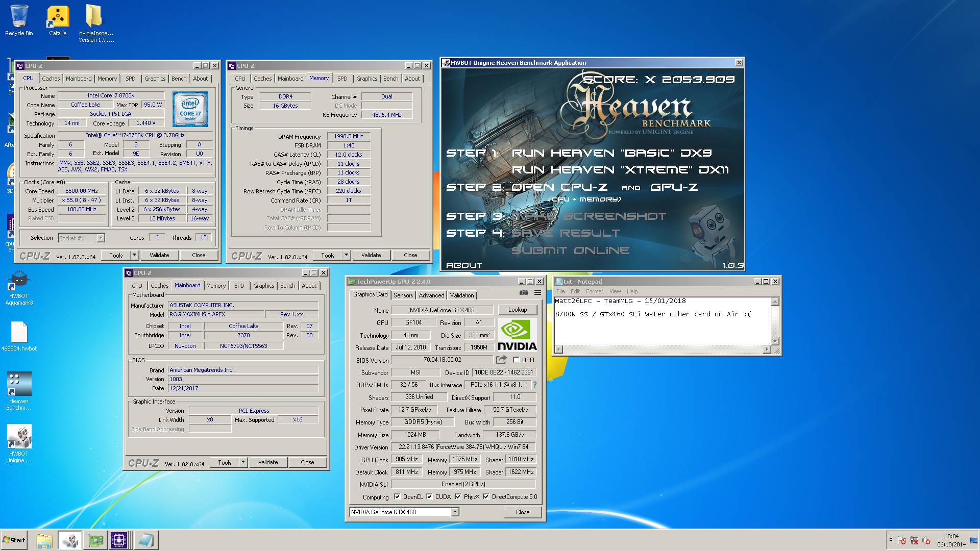
Task: Open Tools dropdown arrow in CPU tab window
Action: click(x=134, y=255)
